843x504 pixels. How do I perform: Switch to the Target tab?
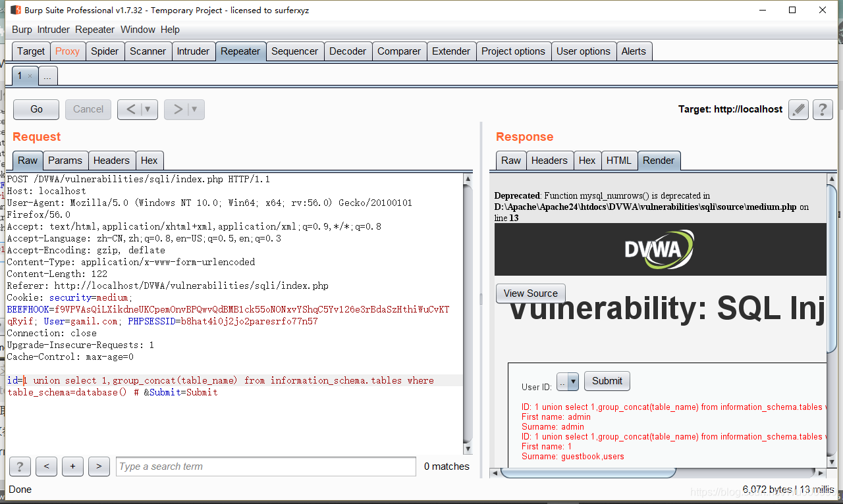pyautogui.click(x=31, y=51)
